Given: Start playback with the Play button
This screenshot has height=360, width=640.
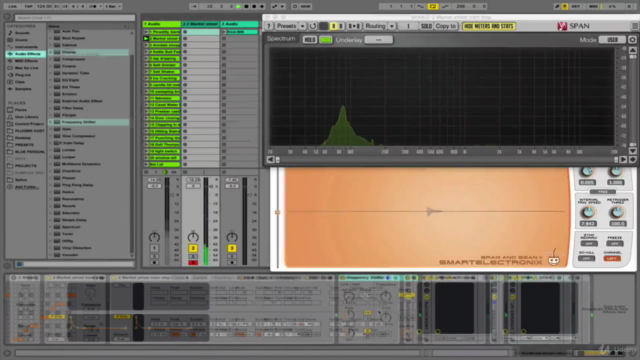Looking at the screenshot, I should coord(238,7).
